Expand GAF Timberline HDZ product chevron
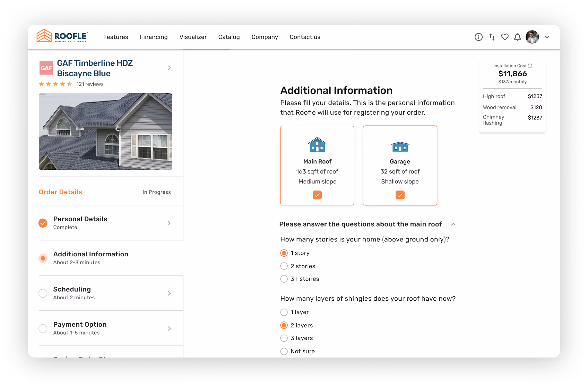This screenshot has height=388, width=588. tap(169, 68)
